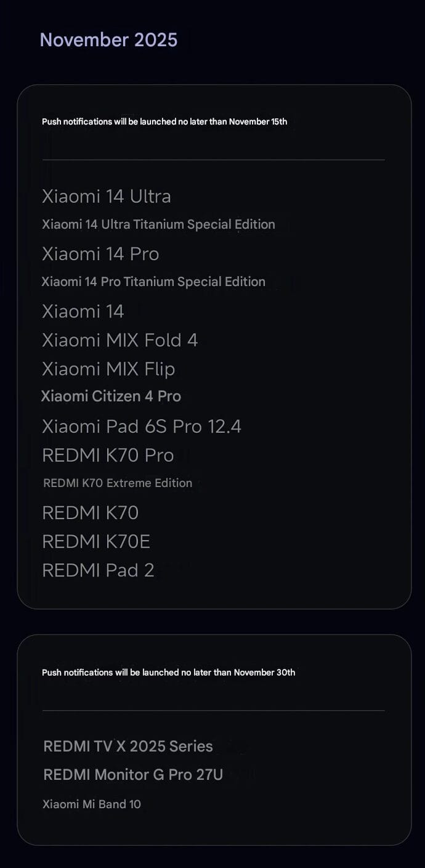This screenshot has height=868, width=425.
Task: Tap Xiaomi Mi Band 10 entry
Action: [x=92, y=804]
